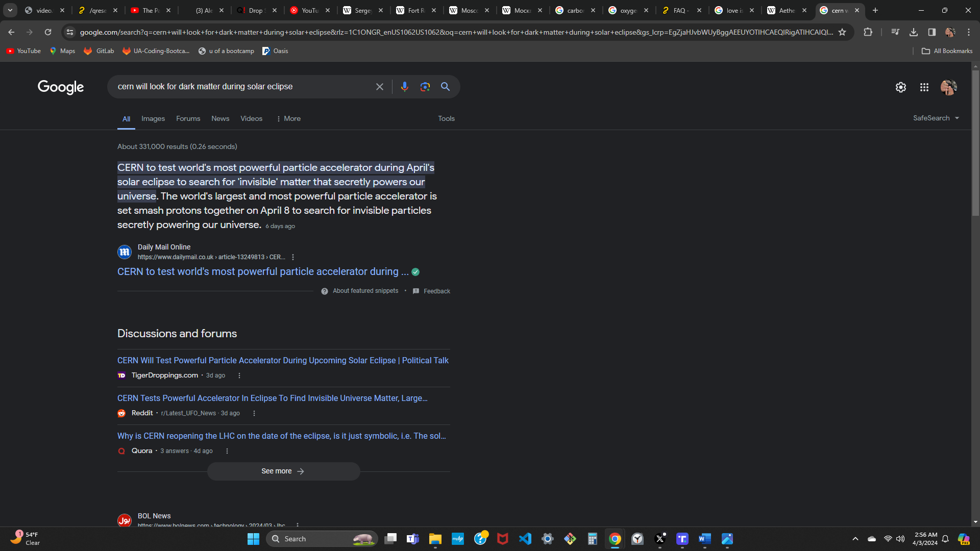Open Chrome extensions puzzle icon

point(868,32)
